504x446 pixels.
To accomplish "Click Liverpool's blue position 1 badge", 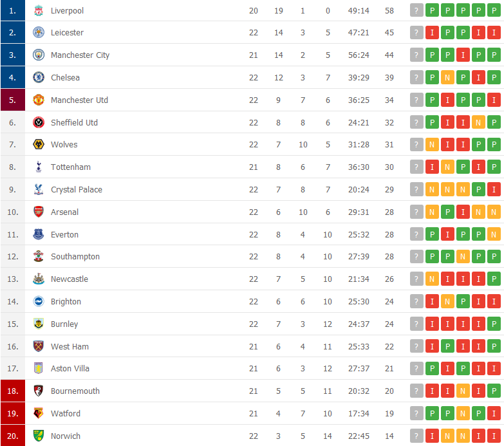I will pos(13,11).
